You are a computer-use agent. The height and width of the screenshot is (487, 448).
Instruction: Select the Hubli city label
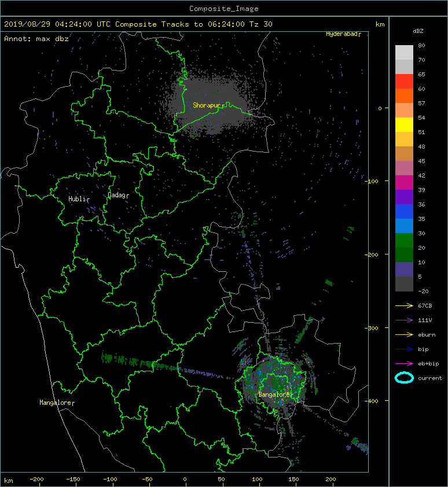(79, 199)
